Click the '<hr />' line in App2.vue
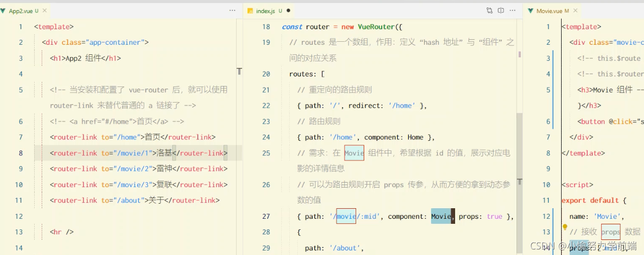 [62, 232]
